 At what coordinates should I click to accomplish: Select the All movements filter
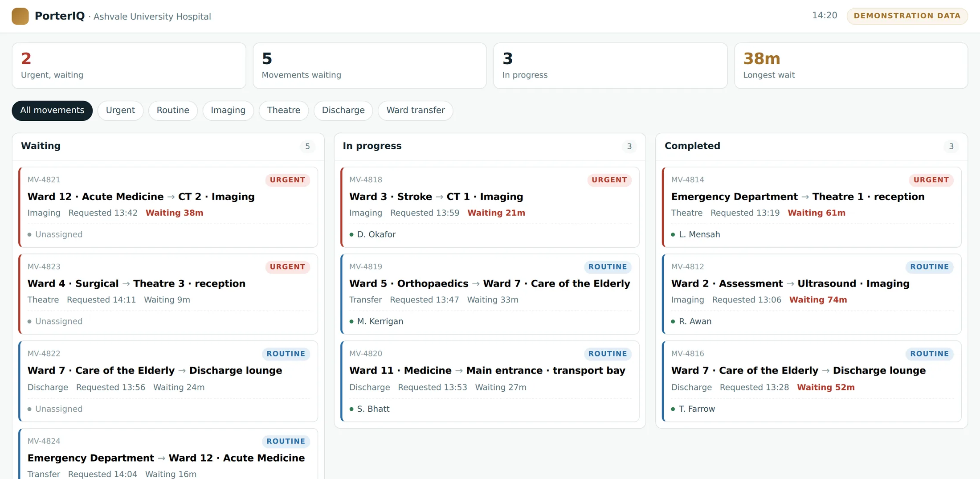click(x=52, y=111)
